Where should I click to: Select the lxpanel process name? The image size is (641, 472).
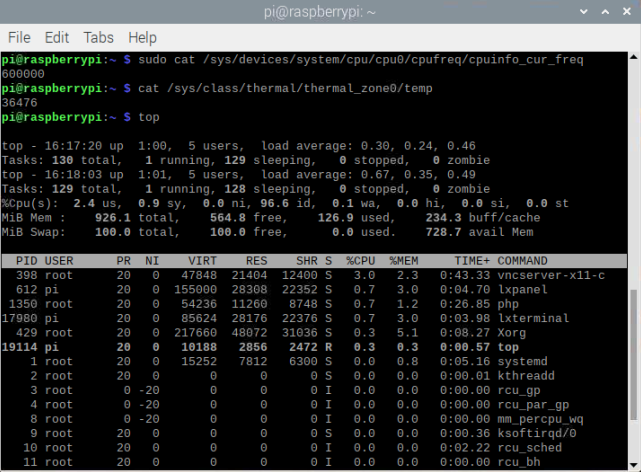pos(522,289)
